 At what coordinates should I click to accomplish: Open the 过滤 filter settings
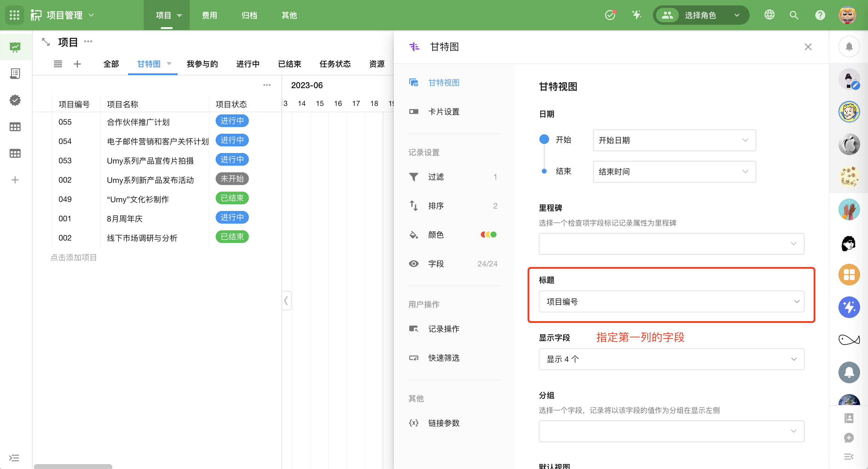point(454,177)
